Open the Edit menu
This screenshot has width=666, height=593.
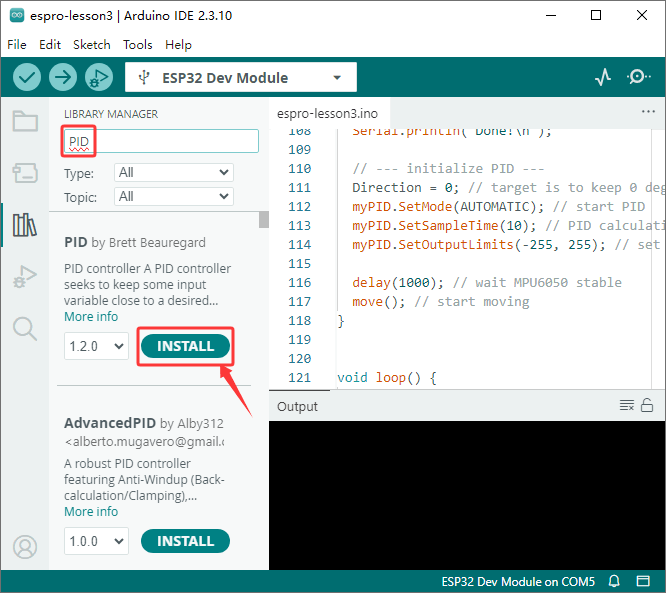50,45
